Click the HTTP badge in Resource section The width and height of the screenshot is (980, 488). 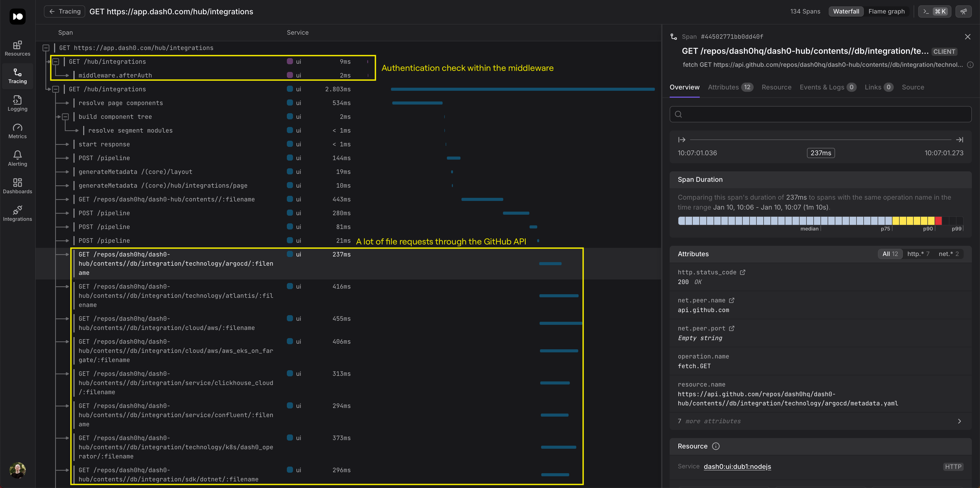(x=953, y=467)
